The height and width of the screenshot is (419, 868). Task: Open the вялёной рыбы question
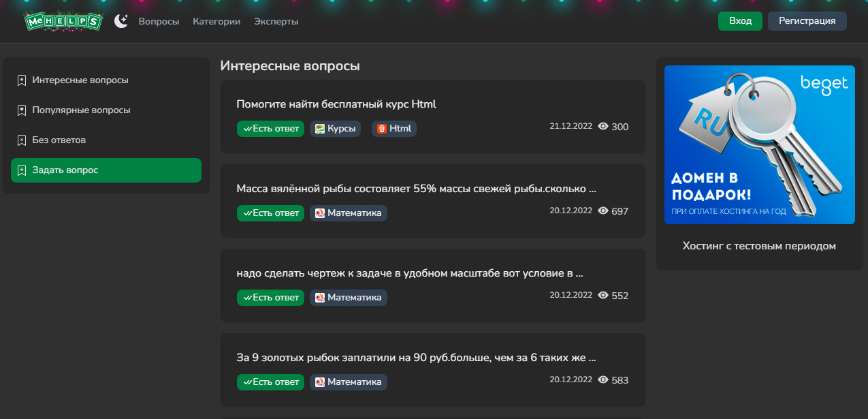click(416, 189)
